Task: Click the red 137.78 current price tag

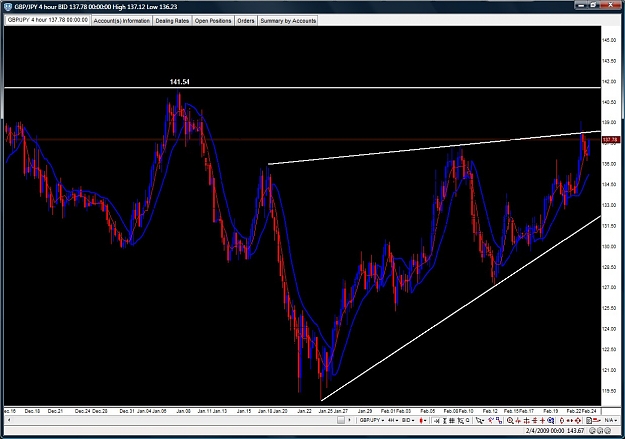Action: (610, 140)
